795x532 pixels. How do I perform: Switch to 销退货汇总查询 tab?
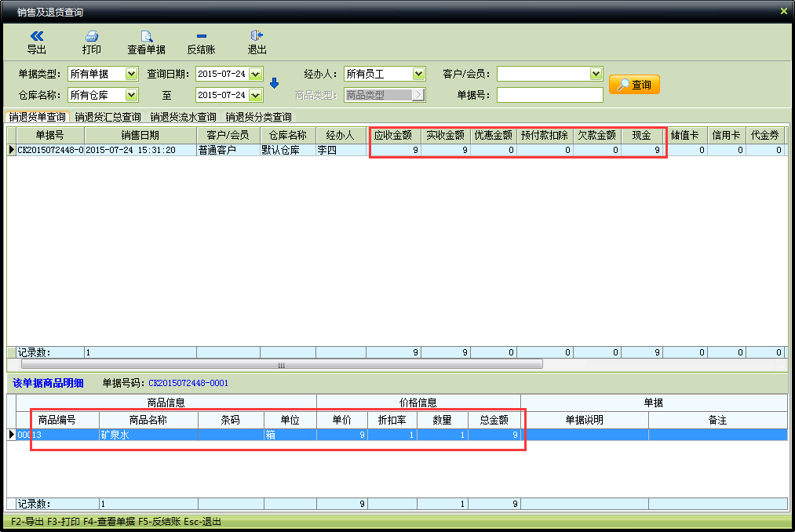pyautogui.click(x=108, y=117)
